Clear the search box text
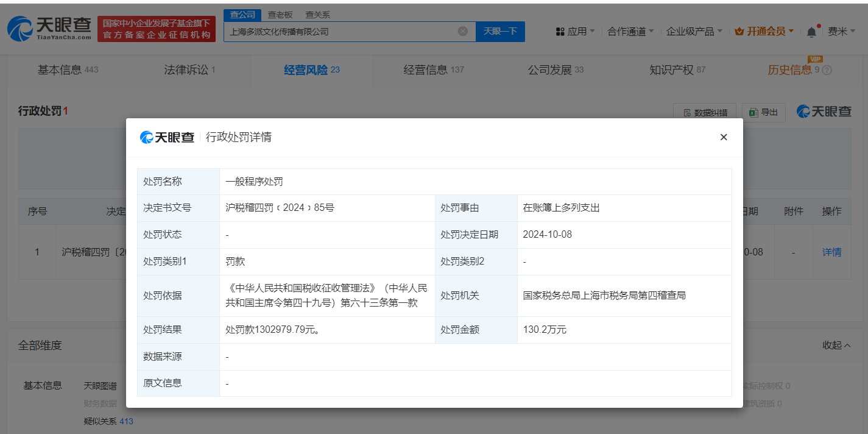 coord(463,31)
